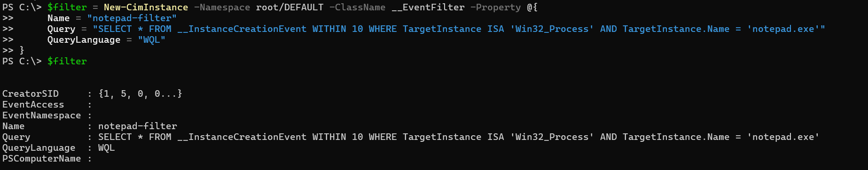
Task: Click the CreatorSID output label
Action: [x=31, y=93]
